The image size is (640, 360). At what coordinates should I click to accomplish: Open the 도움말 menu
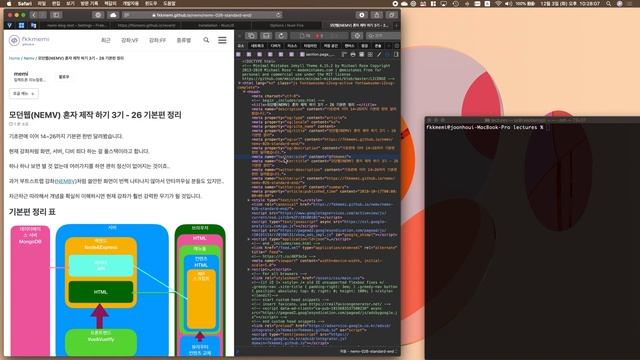[169, 3]
